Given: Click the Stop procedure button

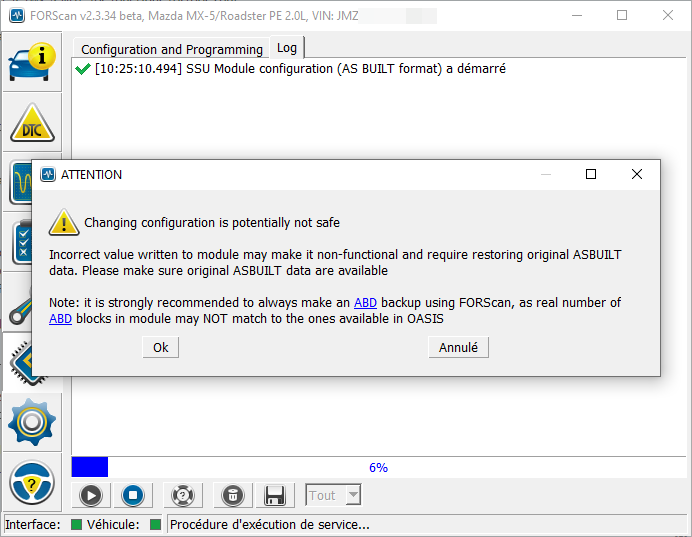Looking at the screenshot, I should click(133, 495).
